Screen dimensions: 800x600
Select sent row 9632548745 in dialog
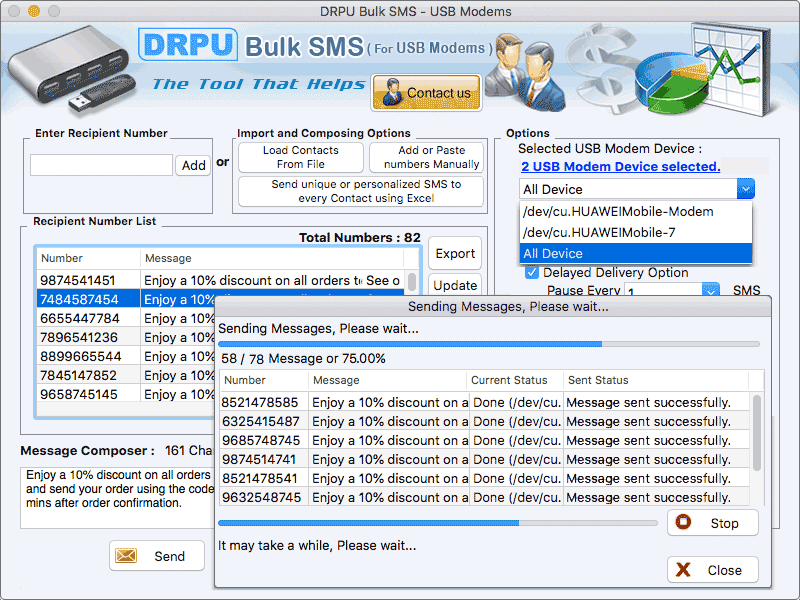(x=485, y=497)
